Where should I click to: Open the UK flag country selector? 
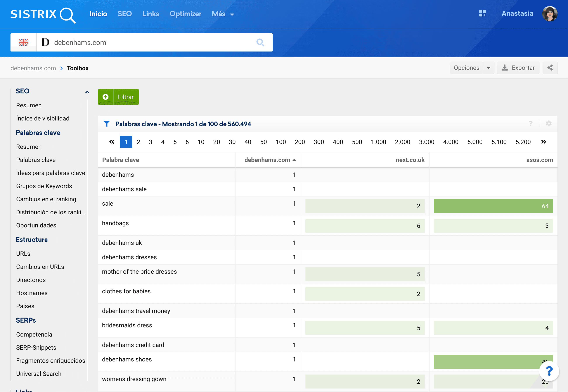(24, 43)
